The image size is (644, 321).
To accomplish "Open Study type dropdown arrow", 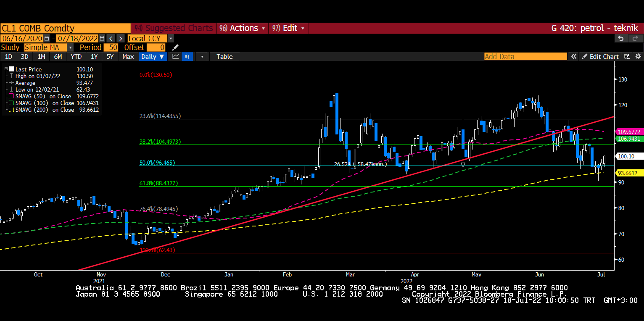I will coord(71,47).
